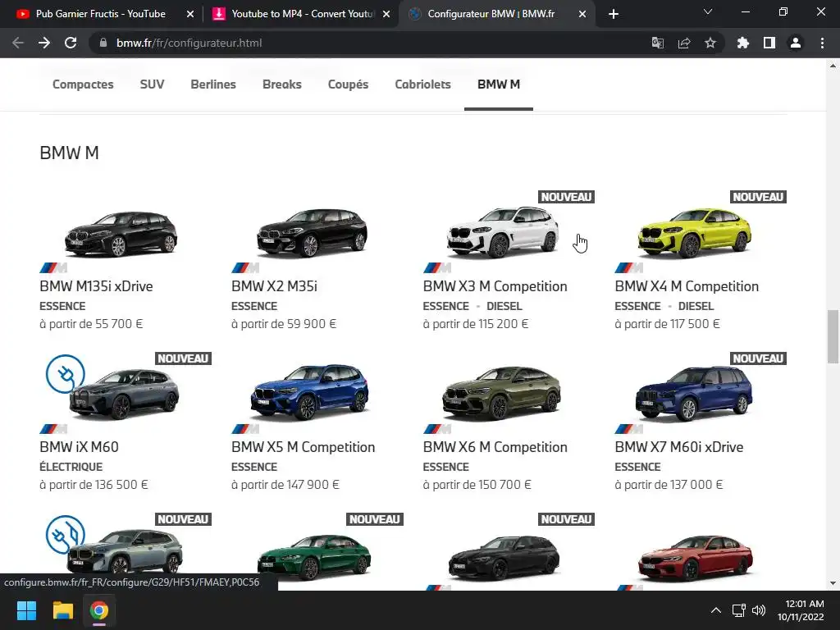840x630 pixels.
Task: Click the browser back arrow
Action: point(18,43)
